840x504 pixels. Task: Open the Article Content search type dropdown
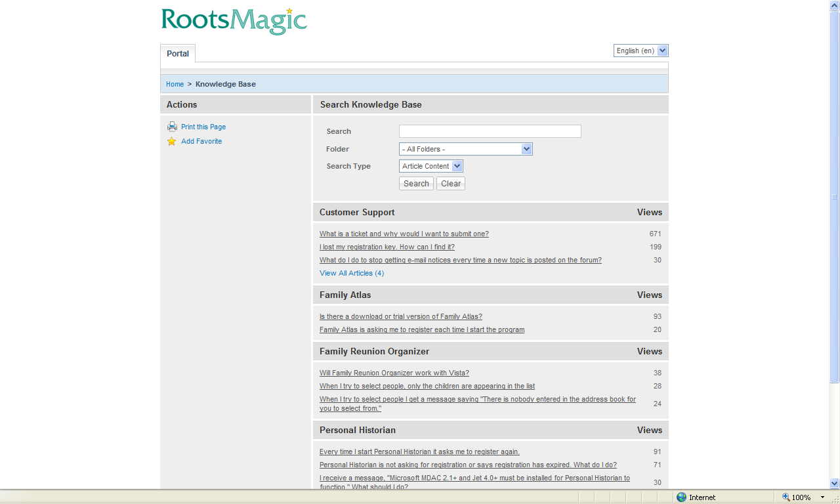click(431, 166)
